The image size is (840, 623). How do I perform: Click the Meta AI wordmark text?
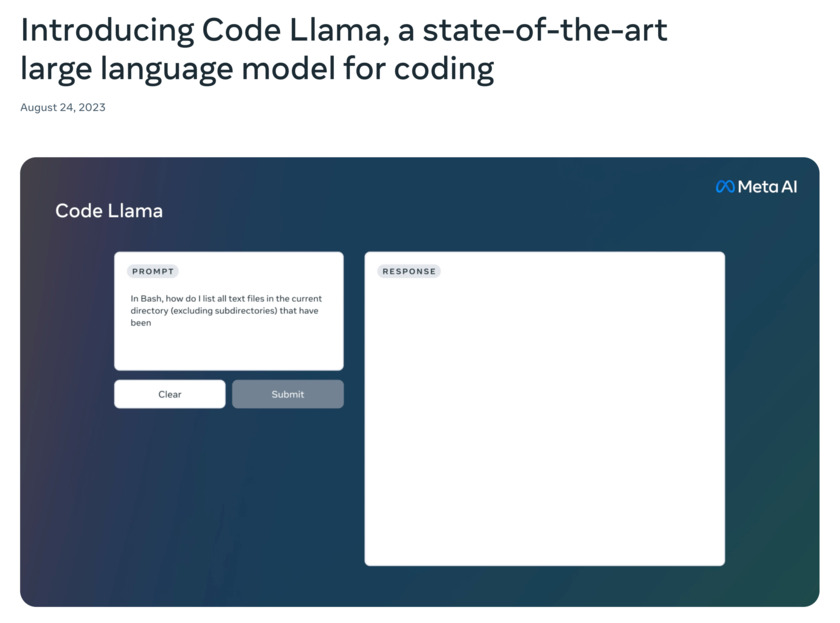[768, 187]
